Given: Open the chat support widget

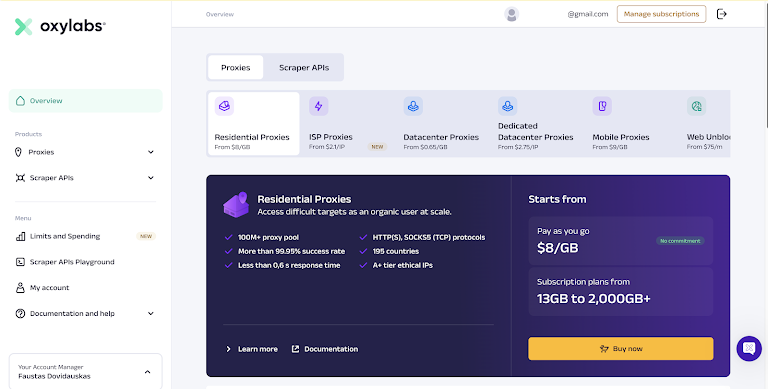Looking at the screenshot, I should [x=749, y=348].
